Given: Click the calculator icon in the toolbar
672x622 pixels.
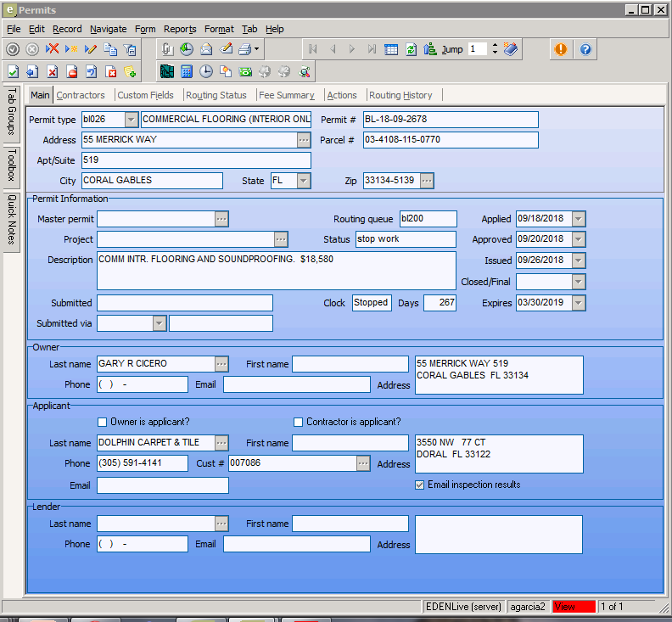Looking at the screenshot, I should pos(186,71).
